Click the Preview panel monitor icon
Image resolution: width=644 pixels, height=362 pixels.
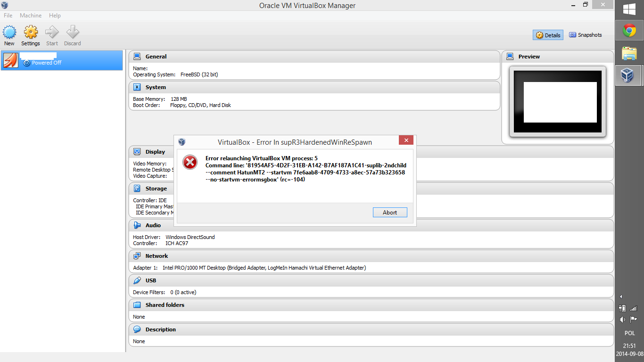coord(510,57)
